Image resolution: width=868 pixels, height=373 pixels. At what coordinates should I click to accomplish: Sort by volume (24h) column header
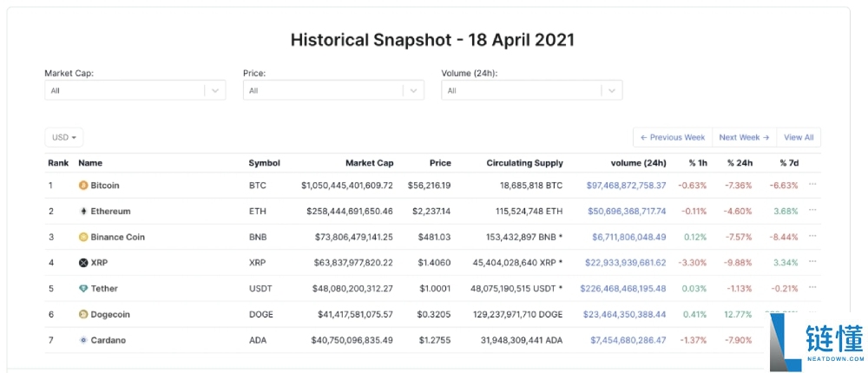pyautogui.click(x=638, y=163)
